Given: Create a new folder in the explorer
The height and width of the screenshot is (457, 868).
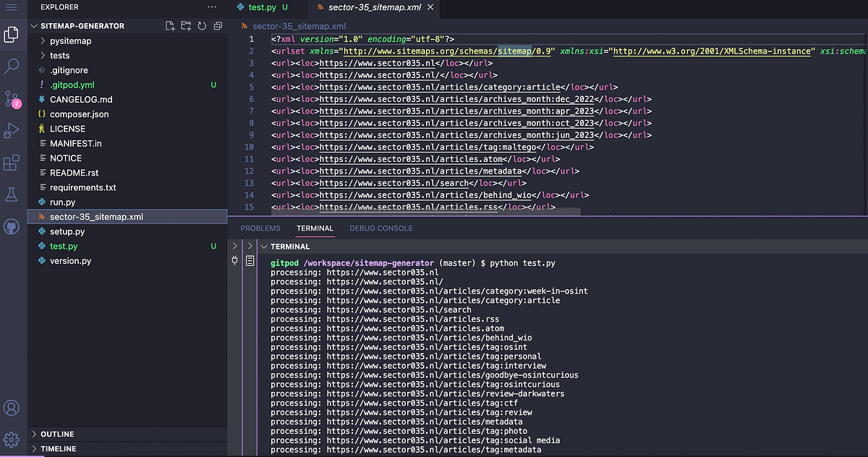Looking at the screenshot, I should (x=185, y=25).
